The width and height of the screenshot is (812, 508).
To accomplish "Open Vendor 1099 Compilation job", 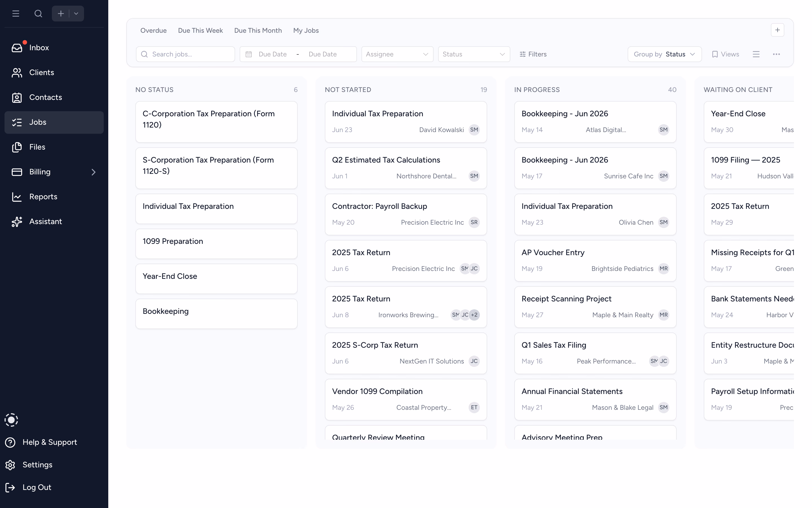I will pos(406,400).
